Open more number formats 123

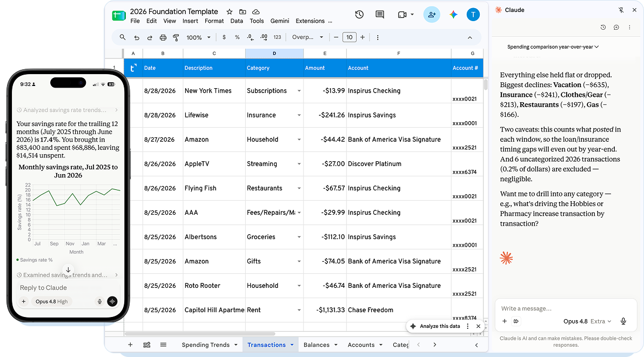click(x=277, y=37)
